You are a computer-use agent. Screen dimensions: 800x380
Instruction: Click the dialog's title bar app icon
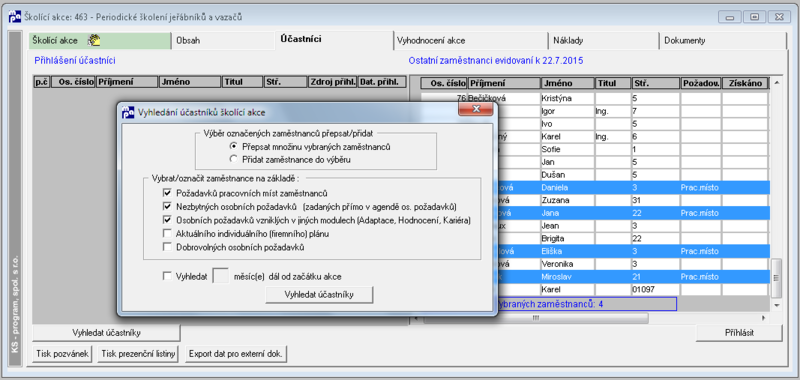pos(128,112)
